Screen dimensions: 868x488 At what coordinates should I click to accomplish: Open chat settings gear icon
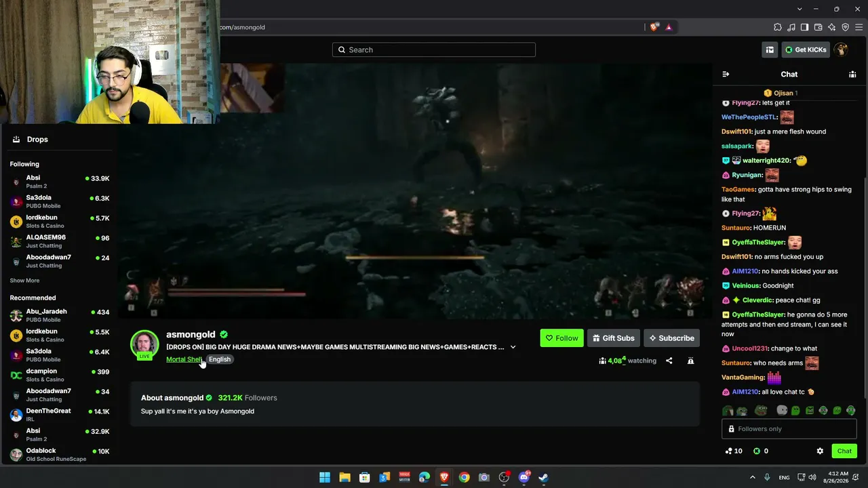point(820,451)
